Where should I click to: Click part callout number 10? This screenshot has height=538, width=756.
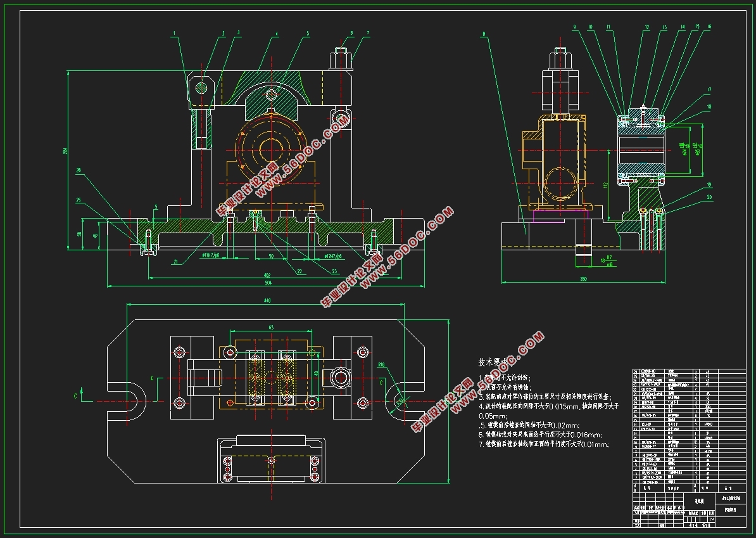tap(590, 27)
